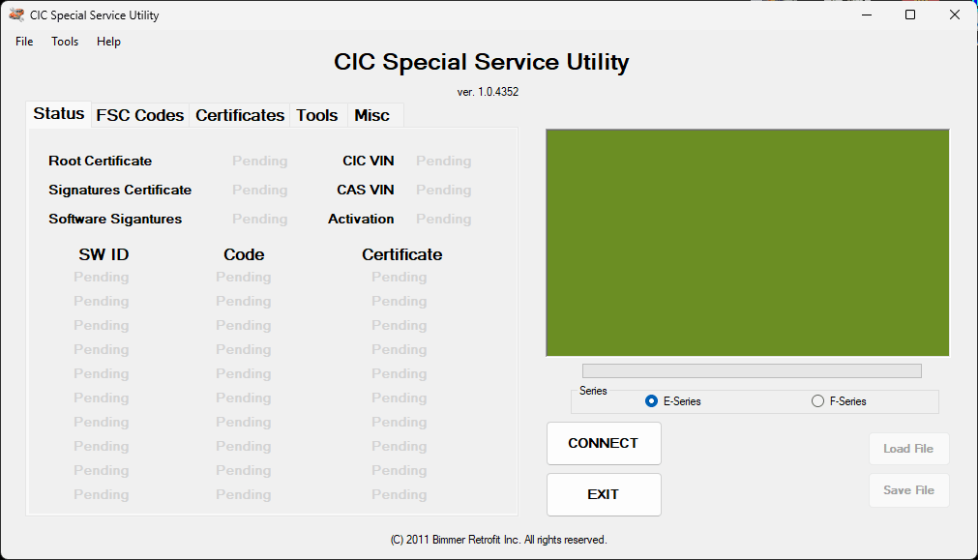The width and height of the screenshot is (978, 560).
Task: Minimize the CIC Special Service Utility window
Action: tap(867, 15)
